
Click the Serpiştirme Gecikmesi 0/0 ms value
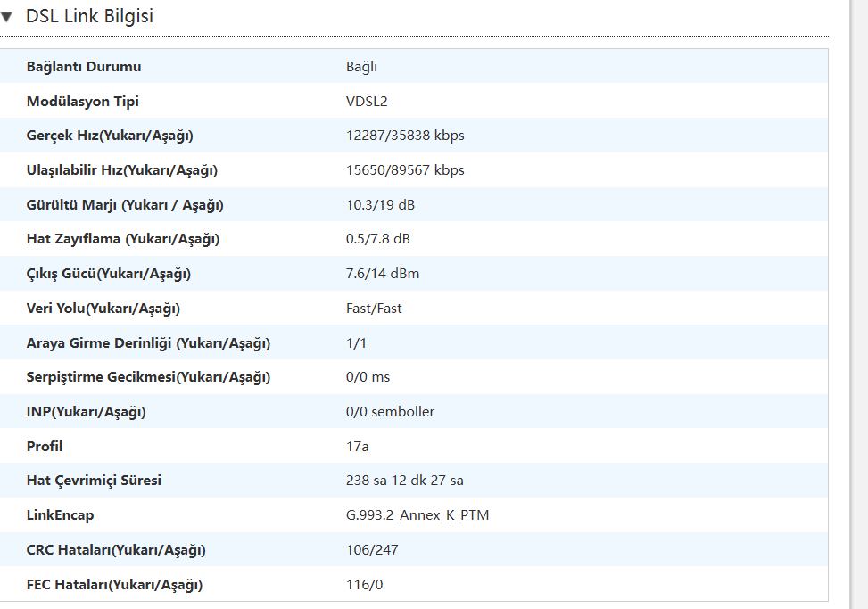click(x=368, y=377)
